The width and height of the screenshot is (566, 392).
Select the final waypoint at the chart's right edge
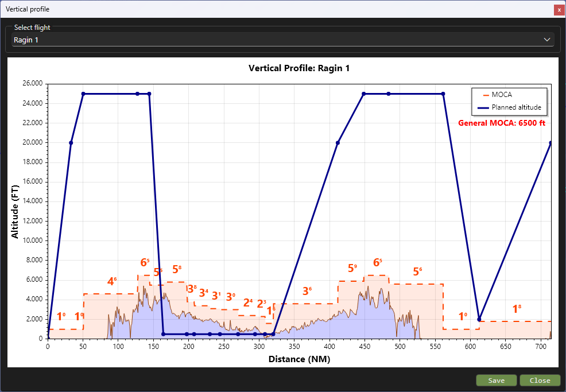coord(551,143)
